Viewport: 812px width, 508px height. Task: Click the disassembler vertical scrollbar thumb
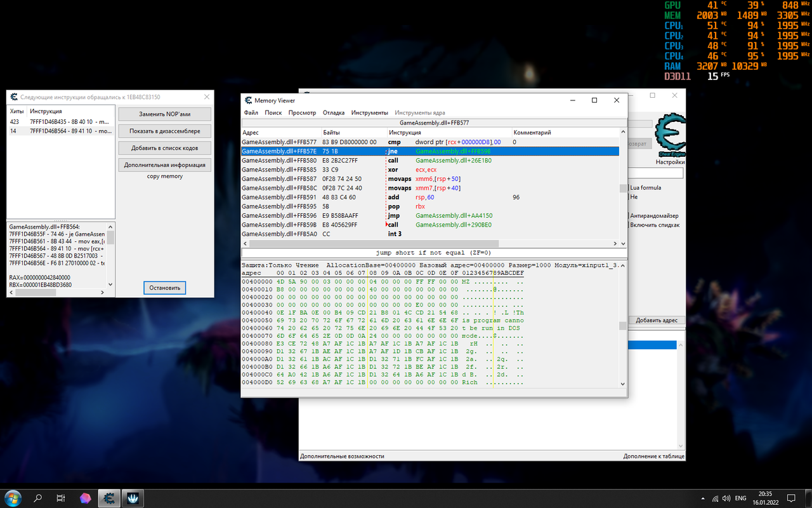[623, 188]
